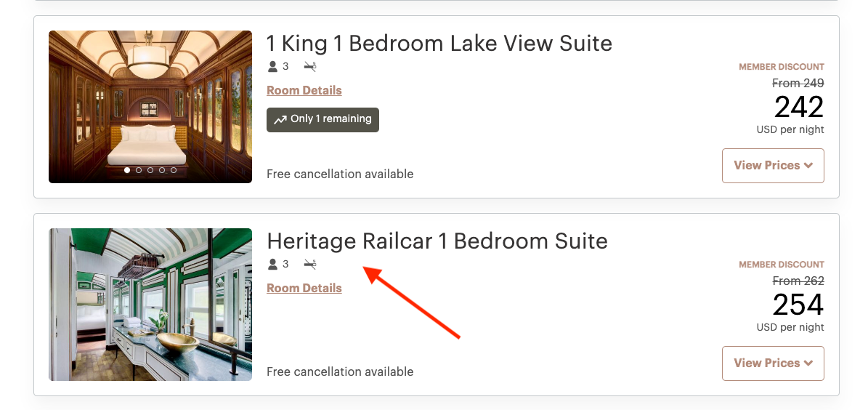868x410 pixels.
Task: Jump to the last Lake View Suite photo dot
Action: [174, 170]
